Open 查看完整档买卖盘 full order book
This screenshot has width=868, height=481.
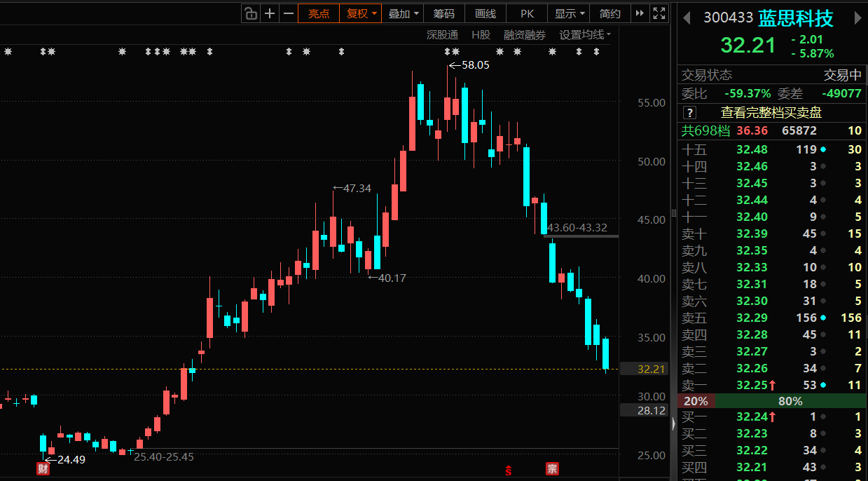[x=771, y=113]
